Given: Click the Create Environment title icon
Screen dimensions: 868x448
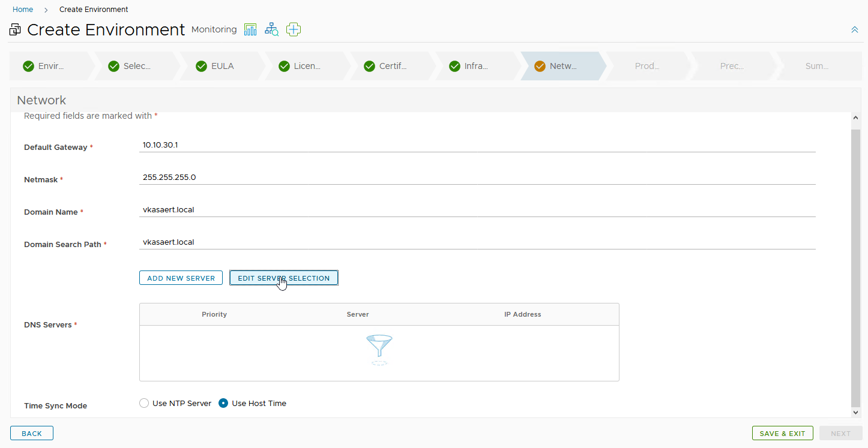Looking at the screenshot, I should pyautogui.click(x=16, y=30).
